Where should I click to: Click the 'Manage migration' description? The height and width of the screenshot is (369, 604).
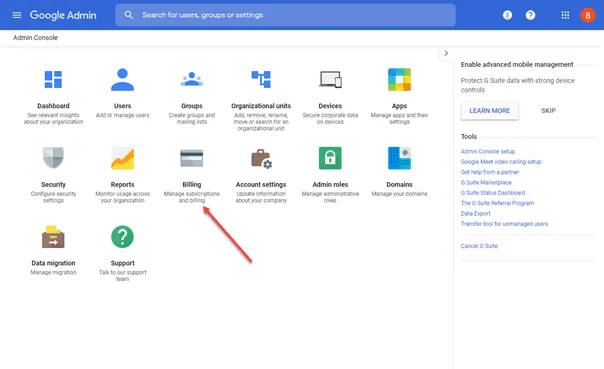[53, 272]
